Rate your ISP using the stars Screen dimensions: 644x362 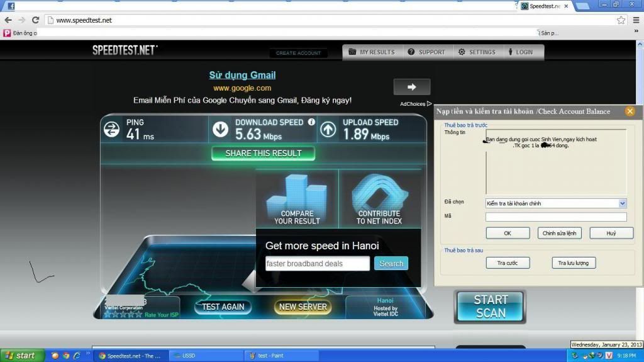(123, 315)
